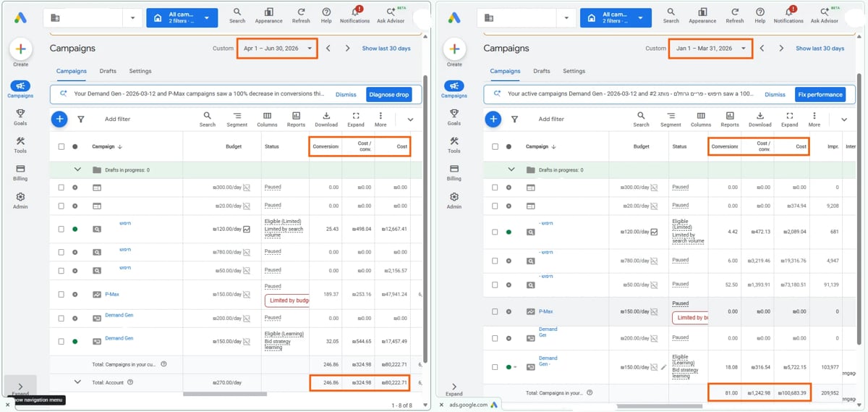This screenshot has height=412, width=868.
Task: Click table Search icon in the right window
Action: [x=642, y=119]
